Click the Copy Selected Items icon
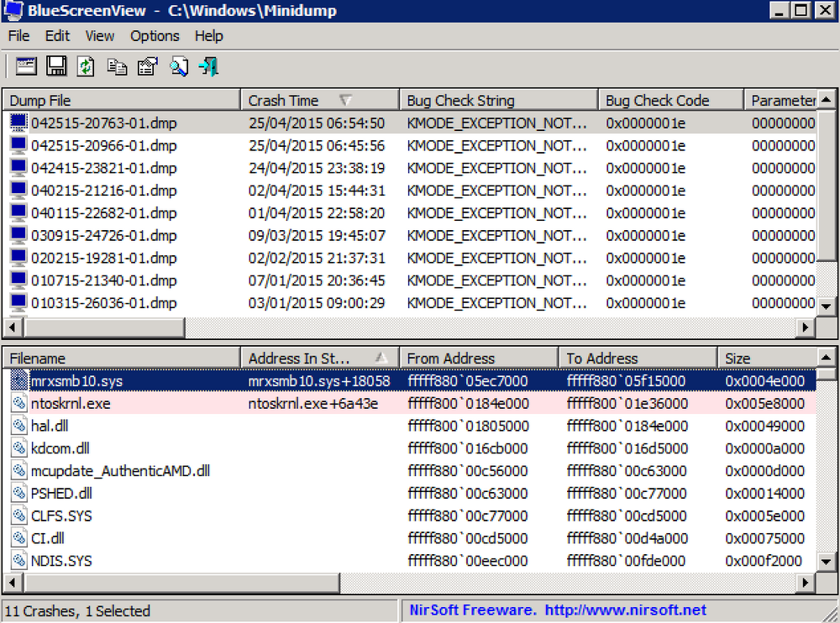840x623 pixels. click(117, 67)
